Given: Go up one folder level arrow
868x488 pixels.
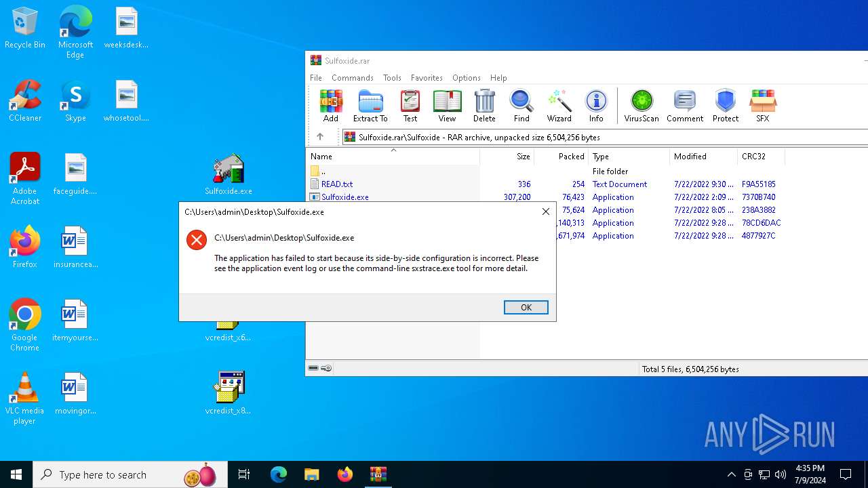Looking at the screenshot, I should point(320,137).
